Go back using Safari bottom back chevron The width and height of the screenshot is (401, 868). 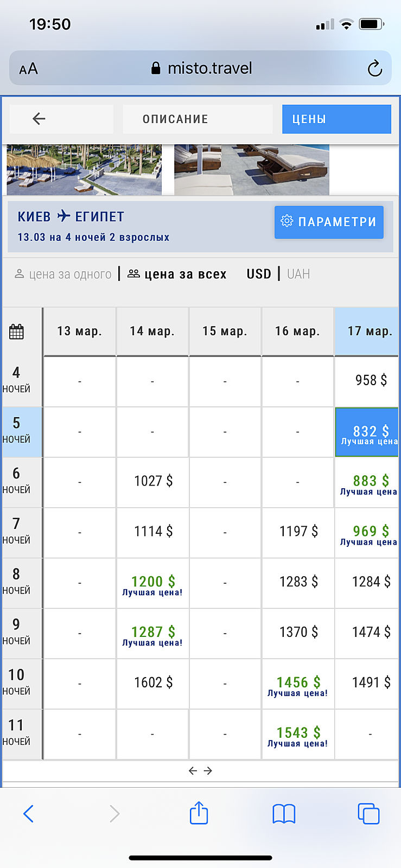tap(29, 813)
